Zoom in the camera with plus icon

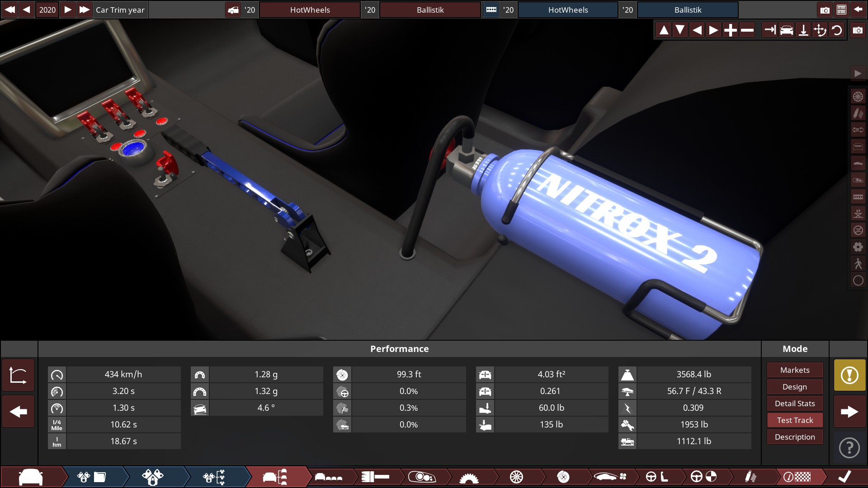coord(730,30)
